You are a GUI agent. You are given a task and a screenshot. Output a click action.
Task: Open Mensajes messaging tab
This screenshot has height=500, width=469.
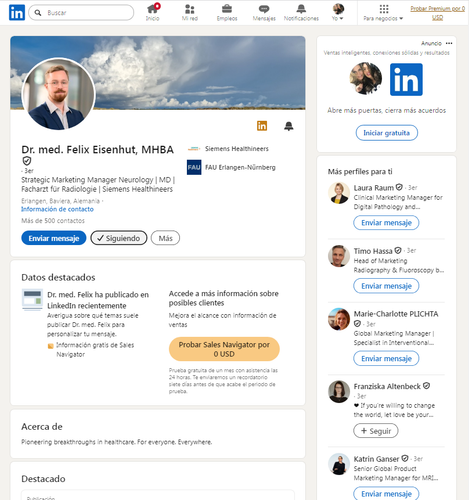click(x=264, y=12)
